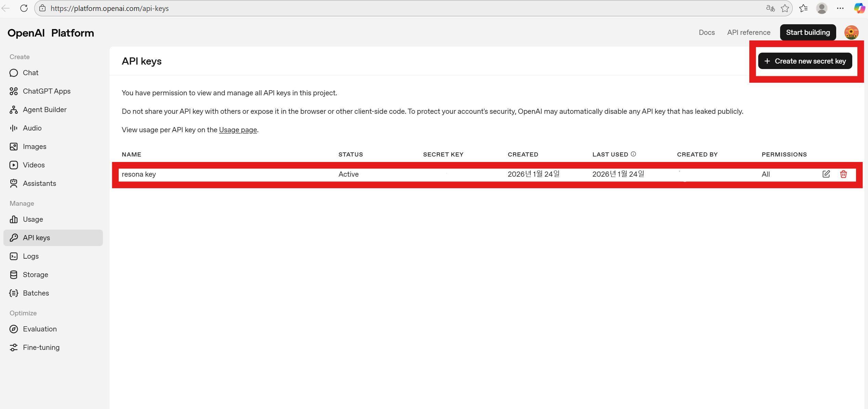Click the browser back arrow

click(6, 8)
